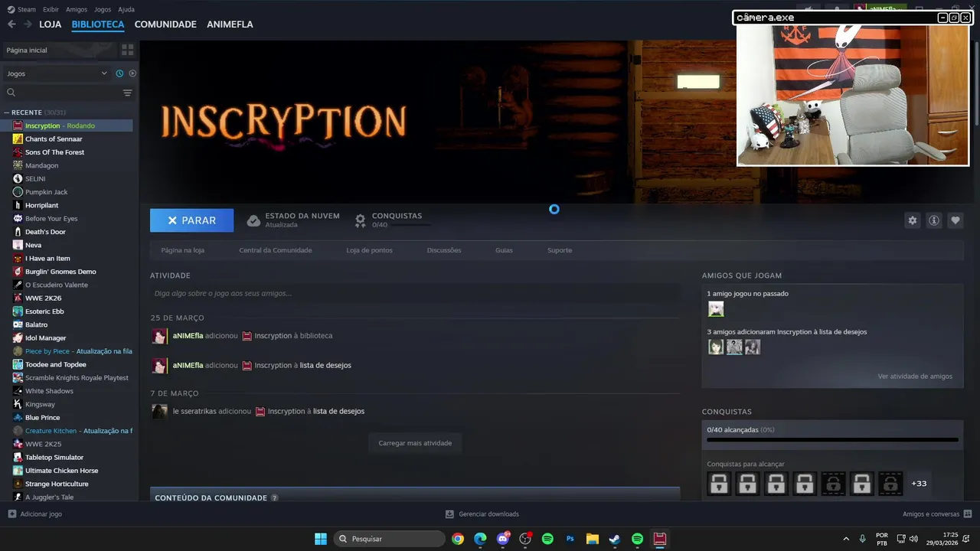980x551 pixels.
Task: Show the +33 remaining achievements
Action: tap(919, 484)
